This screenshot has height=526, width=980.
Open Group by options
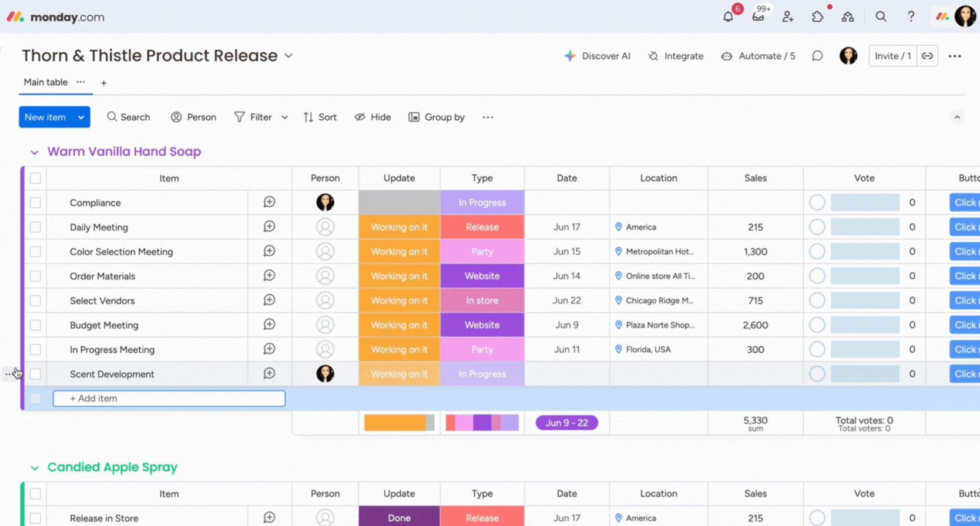[x=437, y=117]
